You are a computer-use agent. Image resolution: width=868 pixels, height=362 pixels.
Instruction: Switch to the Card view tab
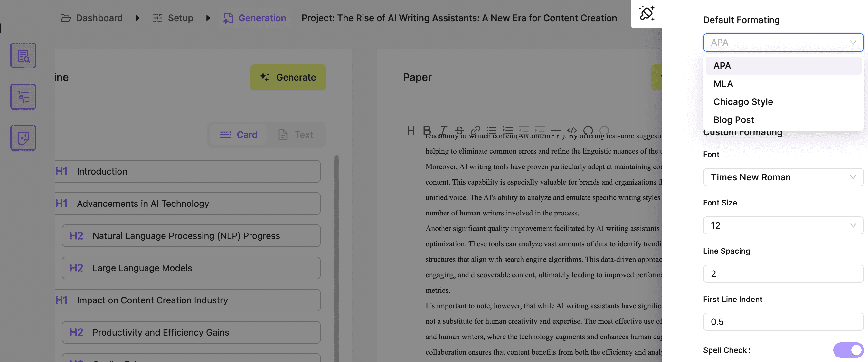coord(238,135)
